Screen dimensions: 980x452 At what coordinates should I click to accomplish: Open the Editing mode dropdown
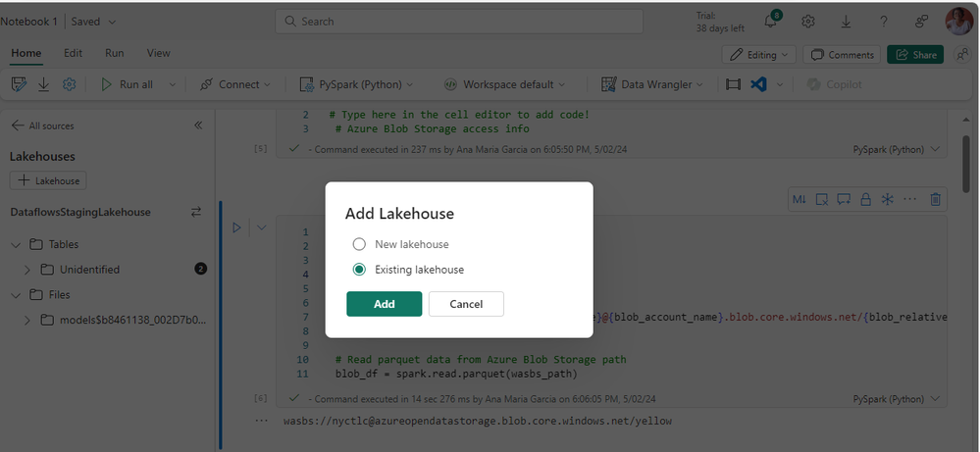tap(759, 55)
